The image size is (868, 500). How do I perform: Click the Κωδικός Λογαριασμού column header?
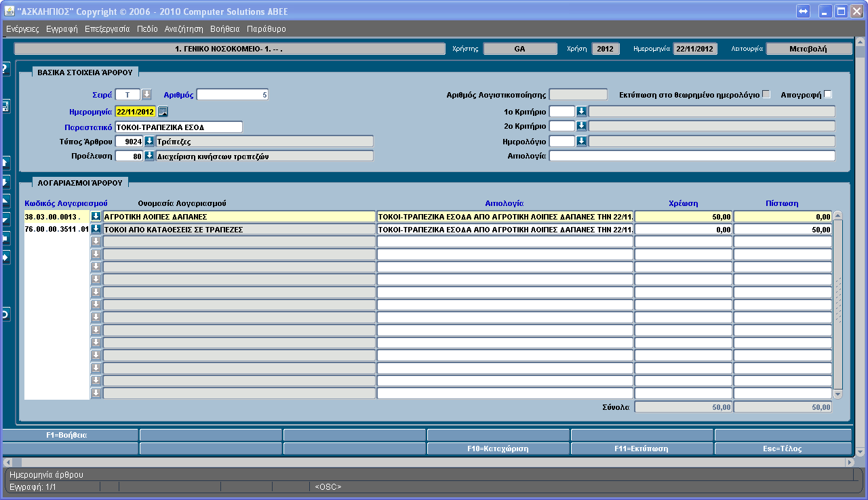click(x=66, y=203)
